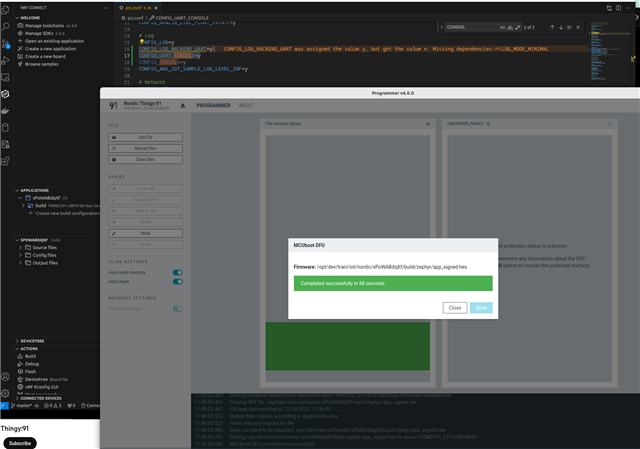Collapse the APPLICATIONS section
Image resolution: width=640 pixels, height=449 pixels.
click(17, 190)
